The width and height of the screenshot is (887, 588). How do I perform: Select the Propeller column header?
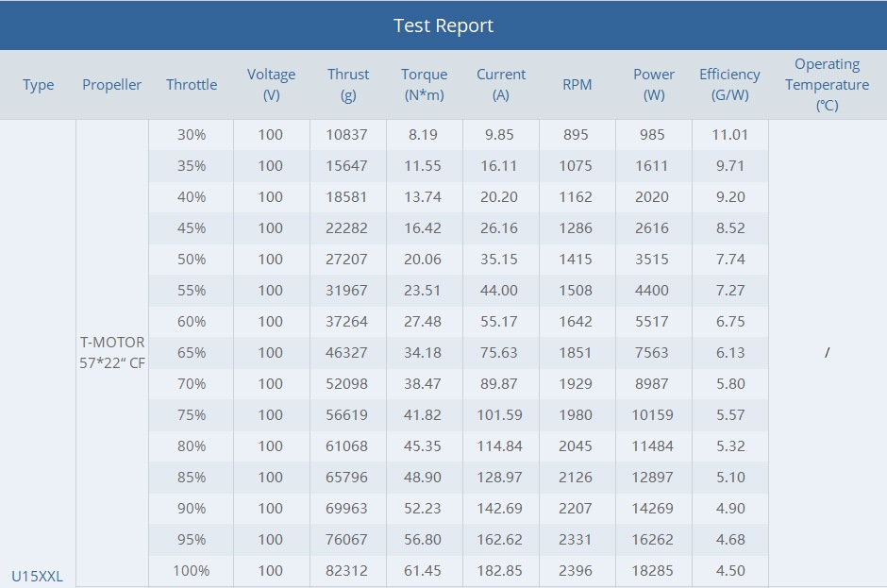point(111,85)
